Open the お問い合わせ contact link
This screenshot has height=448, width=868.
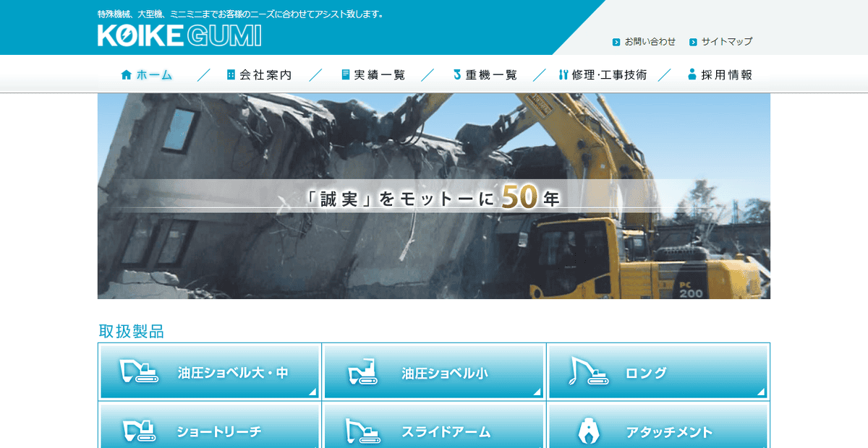pyautogui.click(x=647, y=42)
